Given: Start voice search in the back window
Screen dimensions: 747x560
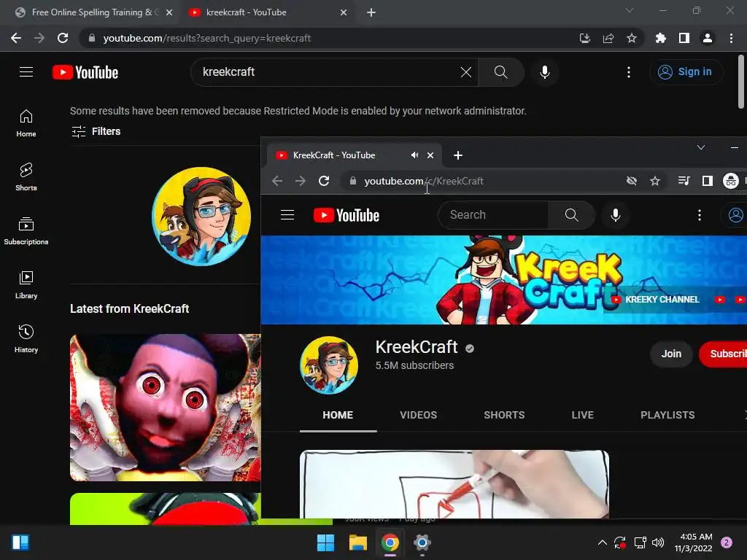Looking at the screenshot, I should (x=544, y=72).
